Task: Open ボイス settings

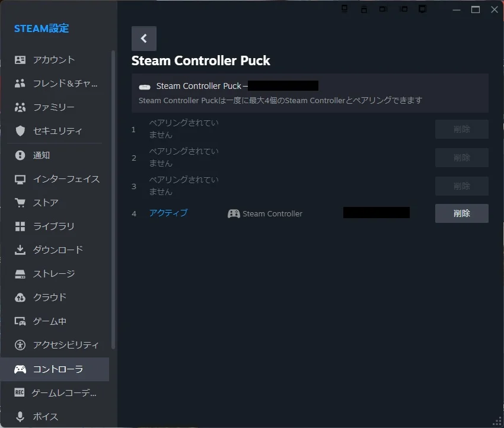Action: pyautogui.click(x=55, y=416)
